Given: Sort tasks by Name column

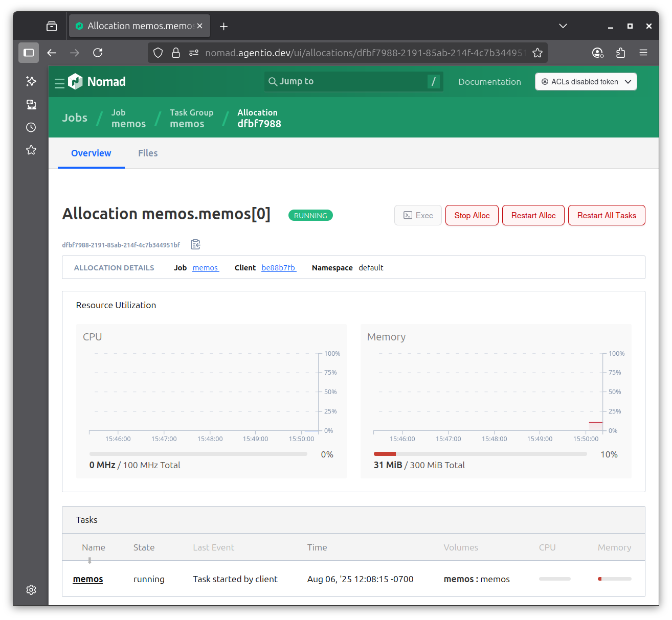Looking at the screenshot, I should coord(94,547).
